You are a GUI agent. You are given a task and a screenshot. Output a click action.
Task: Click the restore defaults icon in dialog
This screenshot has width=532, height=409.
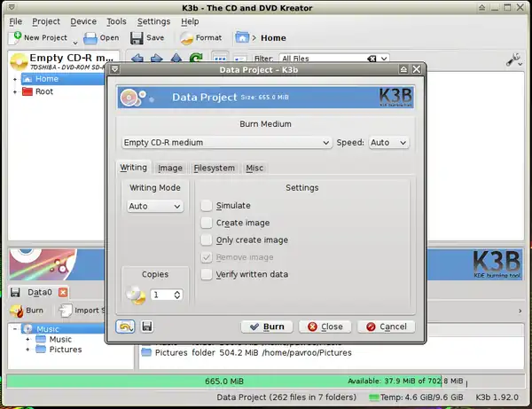point(125,326)
